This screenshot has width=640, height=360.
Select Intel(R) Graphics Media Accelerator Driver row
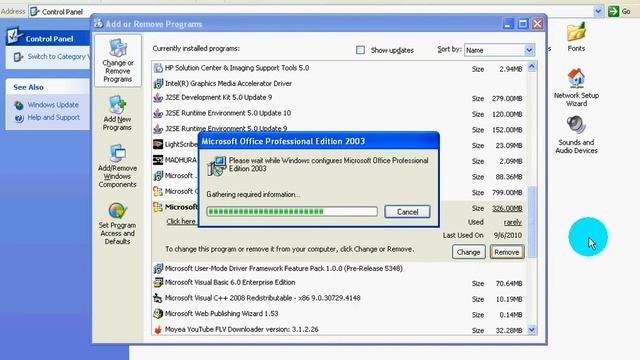339,84
